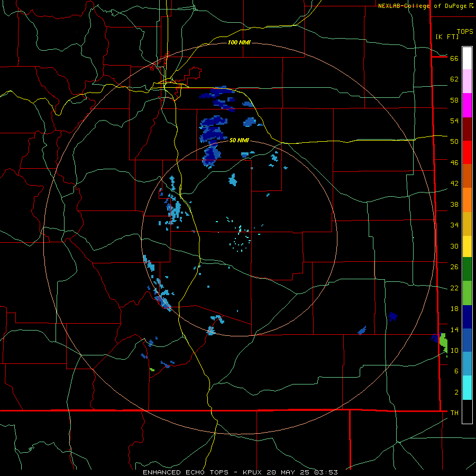
Task: Click the '30' legend value
Action: (x=454, y=246)
